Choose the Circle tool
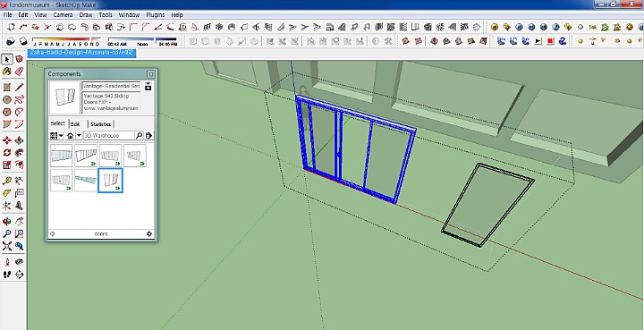 [x=7, y=100]
